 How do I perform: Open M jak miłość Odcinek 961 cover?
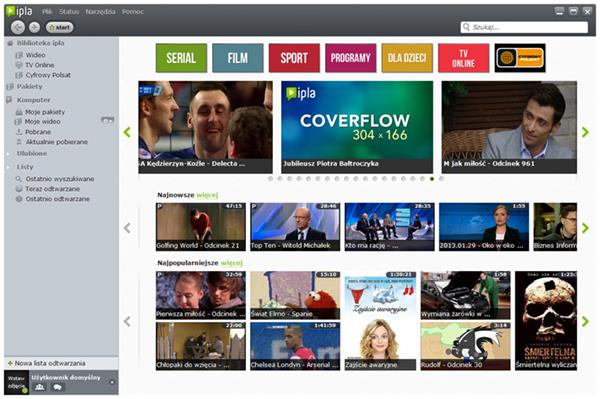(x=509, y=127)
